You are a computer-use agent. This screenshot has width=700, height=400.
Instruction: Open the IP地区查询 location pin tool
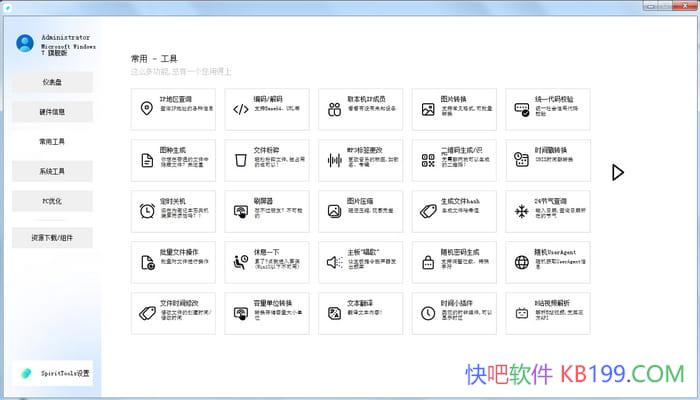[x=147, y=108]
